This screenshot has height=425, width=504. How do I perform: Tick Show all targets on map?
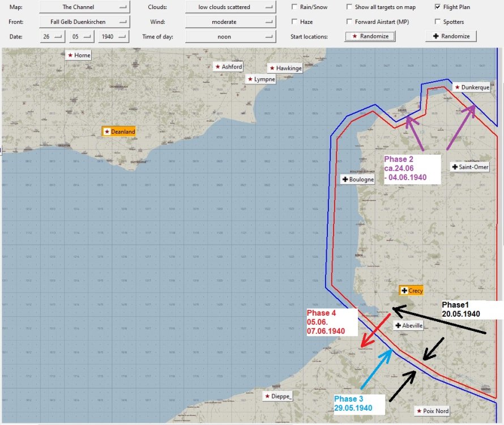349,7
